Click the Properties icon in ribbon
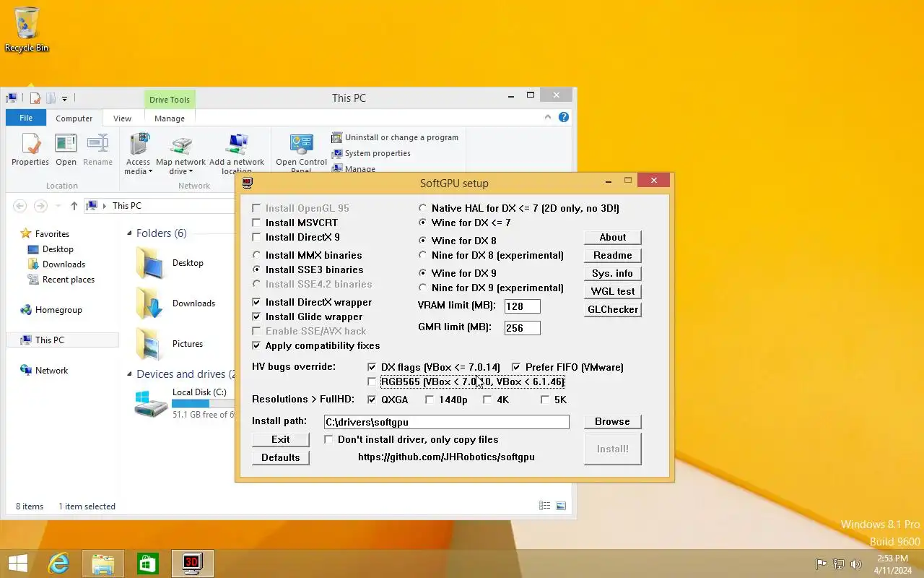 (x=30, y=150)
